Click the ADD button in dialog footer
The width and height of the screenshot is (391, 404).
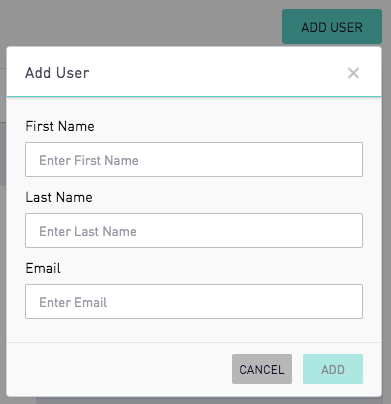(x=333, y=369)
